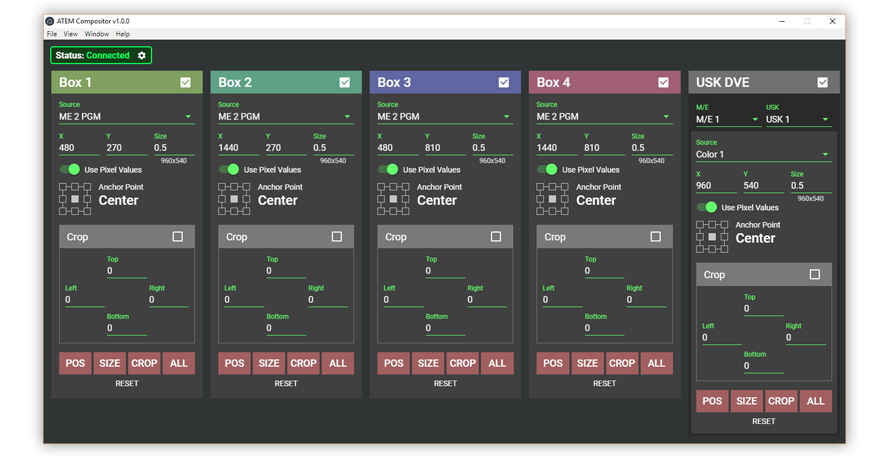Viewport: 888px width, 469px height.
Task: Open the Help menu
Action: pyautogui.click(x=122, y=34)
